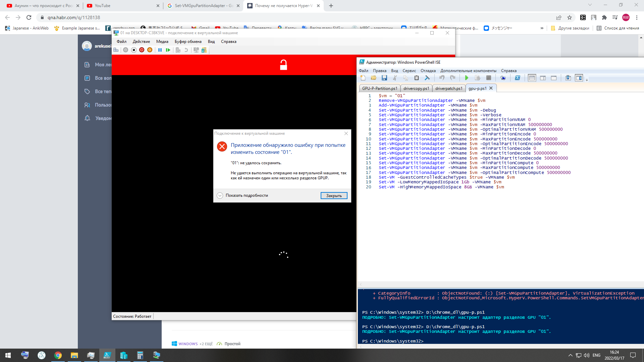Create a new script in PowerShell ISE
The image size is (644, 362).
click(363, 78)
